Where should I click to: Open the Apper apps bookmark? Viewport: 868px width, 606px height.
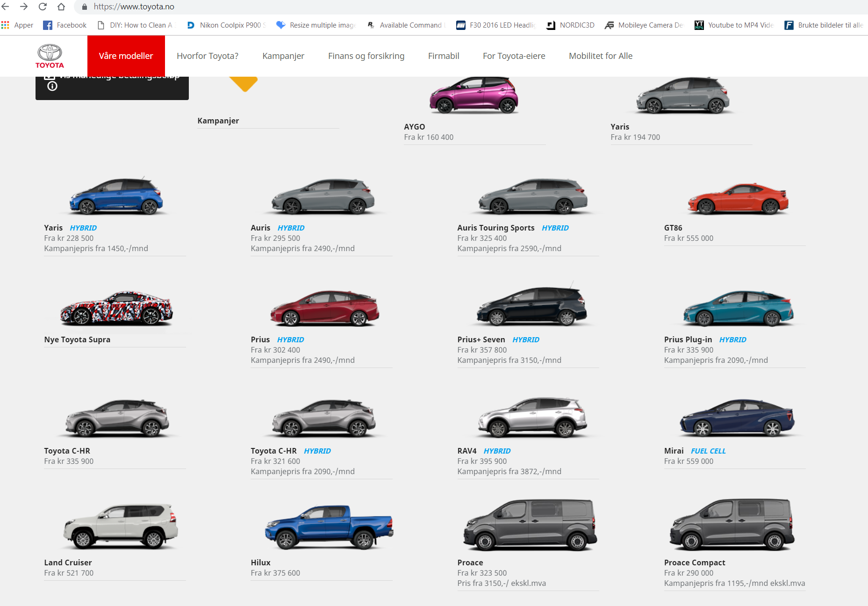click(18, 25)
